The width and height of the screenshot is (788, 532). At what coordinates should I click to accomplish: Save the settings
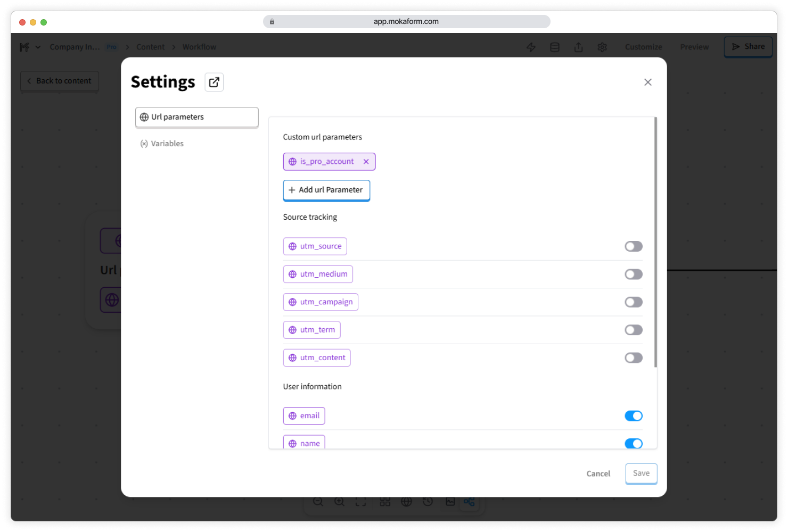[641, 473]
